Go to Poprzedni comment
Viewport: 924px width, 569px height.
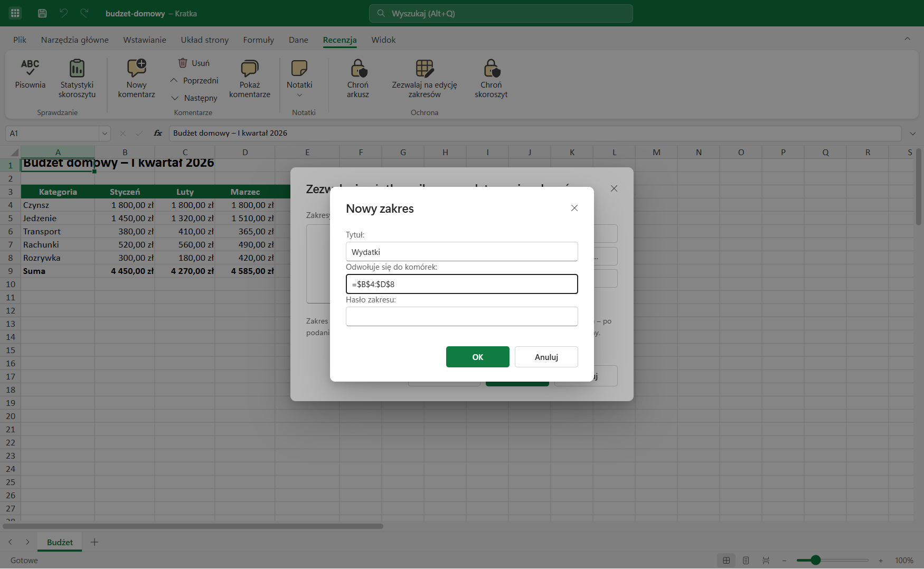tap(194, 80)
